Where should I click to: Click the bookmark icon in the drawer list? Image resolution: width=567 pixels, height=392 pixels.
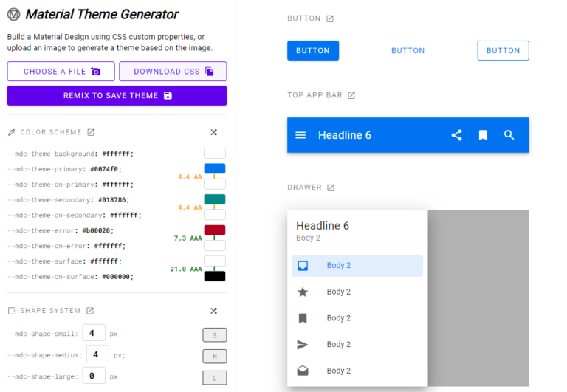point(303,318)
